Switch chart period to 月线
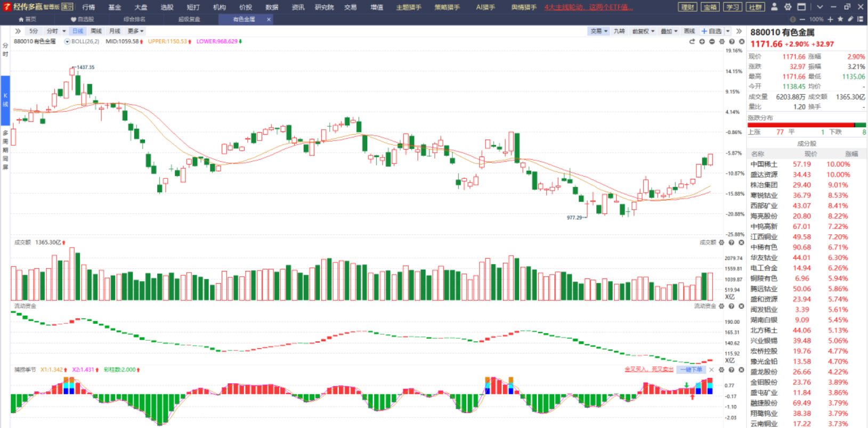Viewport: 868px width, 428px height. [115, 31]
